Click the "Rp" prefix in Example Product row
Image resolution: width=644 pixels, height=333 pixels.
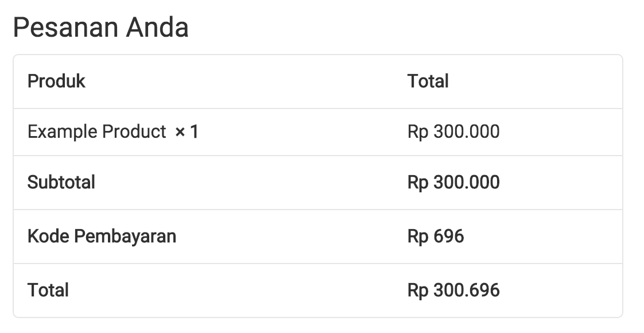[418, 132]
